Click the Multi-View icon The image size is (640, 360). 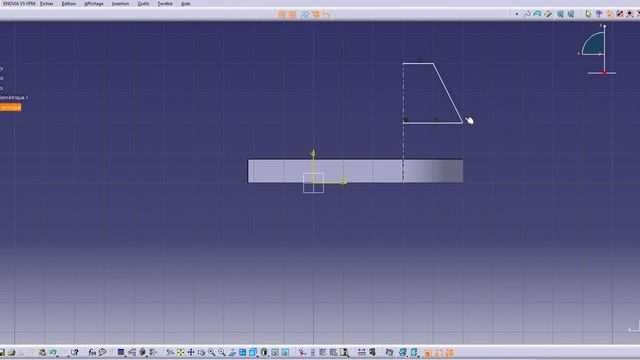click(242, 352)
